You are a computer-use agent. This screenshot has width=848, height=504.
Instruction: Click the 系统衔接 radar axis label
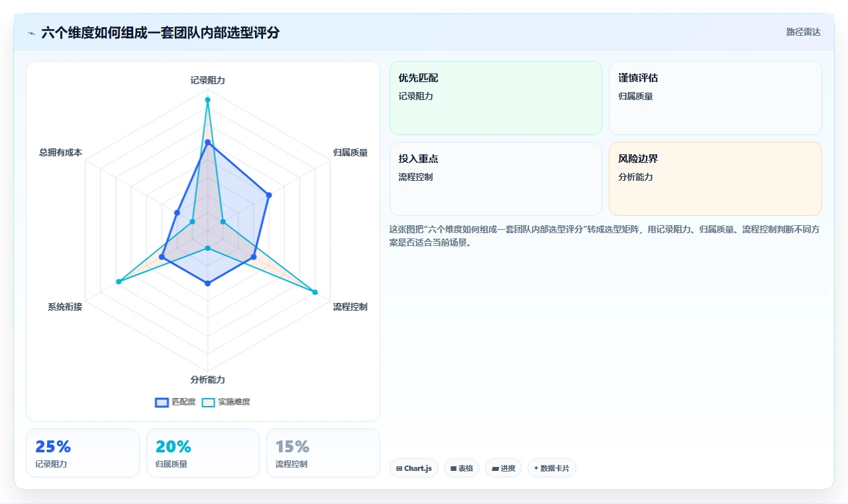pos(65,307)
